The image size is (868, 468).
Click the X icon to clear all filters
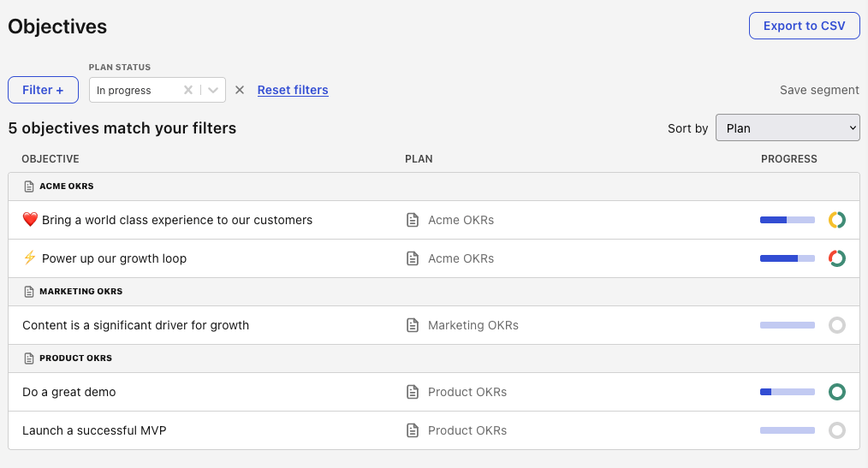click(x=240, y=90)
